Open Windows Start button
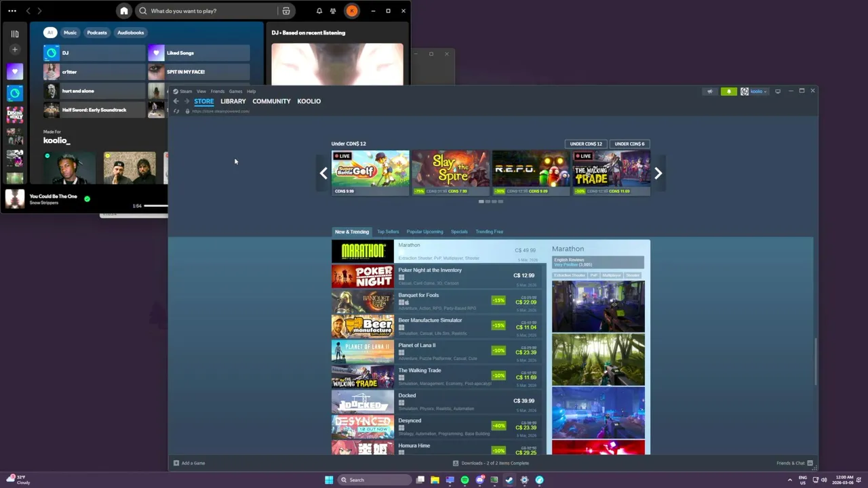The height and width of the screenshot is (488, 868). [329, 480]
